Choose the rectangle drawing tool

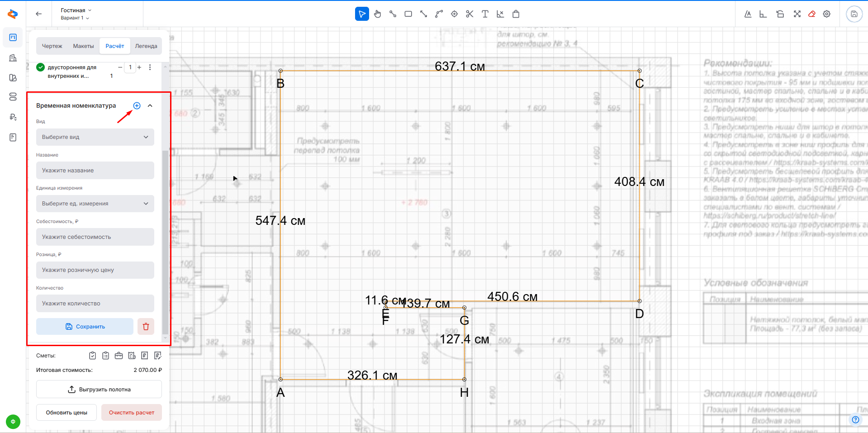pos(408,14)
